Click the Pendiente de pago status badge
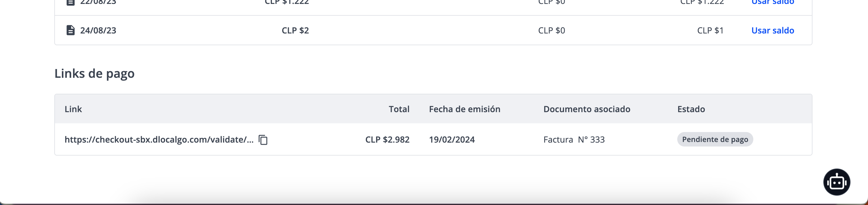The height and width of the screenshot is (205, 868). 715,139
